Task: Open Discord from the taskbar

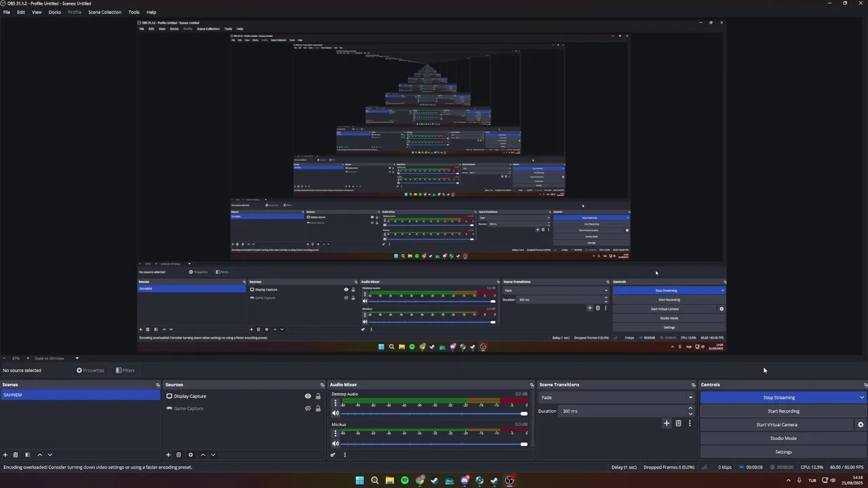Action: pyautogui.click(x=465, y=481)
